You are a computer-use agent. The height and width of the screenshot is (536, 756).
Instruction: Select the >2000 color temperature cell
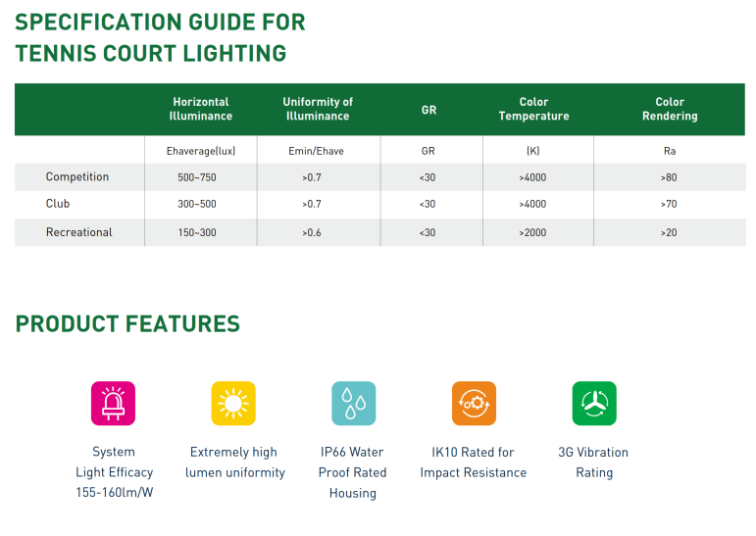coord(533,233)
